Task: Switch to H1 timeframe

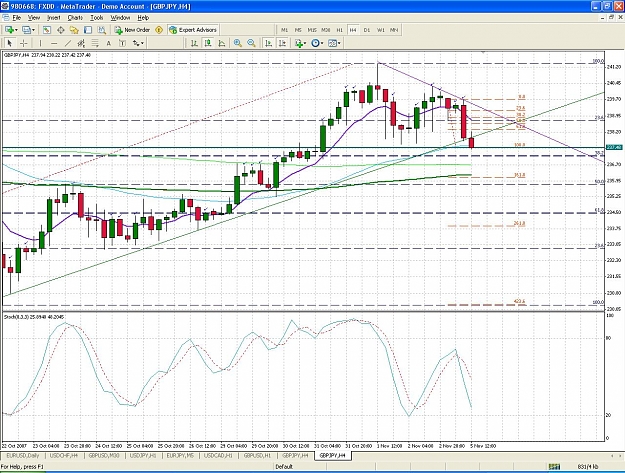Action: (x=339, y=30)
